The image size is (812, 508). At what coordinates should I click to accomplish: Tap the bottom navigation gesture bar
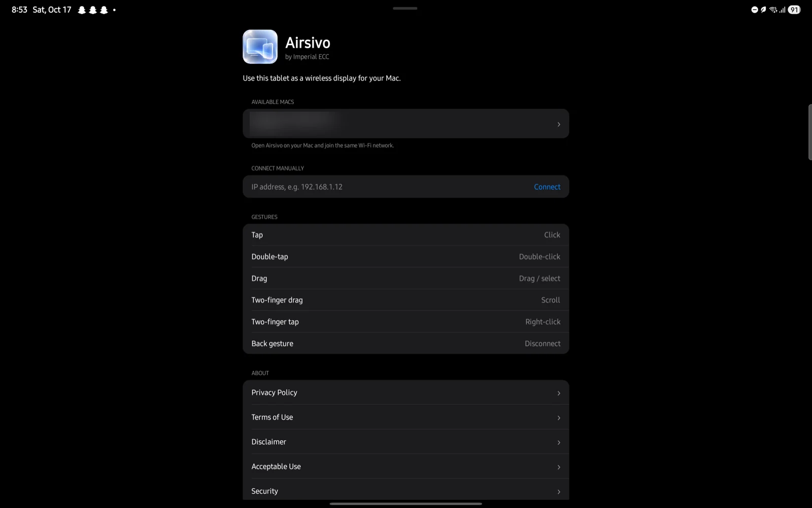[406, 504]
